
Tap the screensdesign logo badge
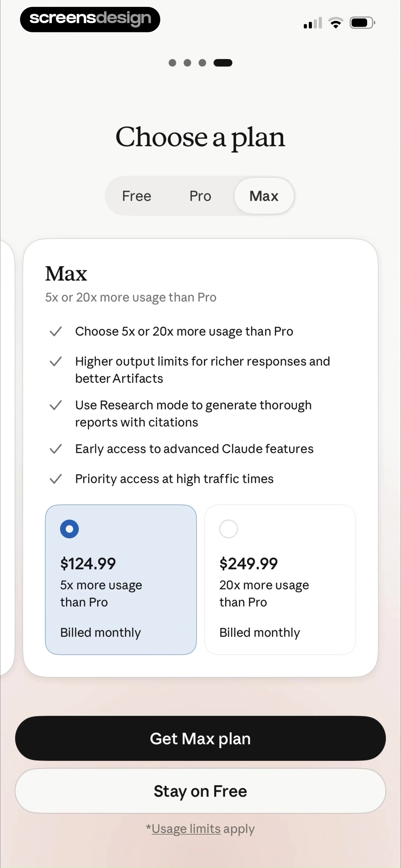[x=90, y=20]
